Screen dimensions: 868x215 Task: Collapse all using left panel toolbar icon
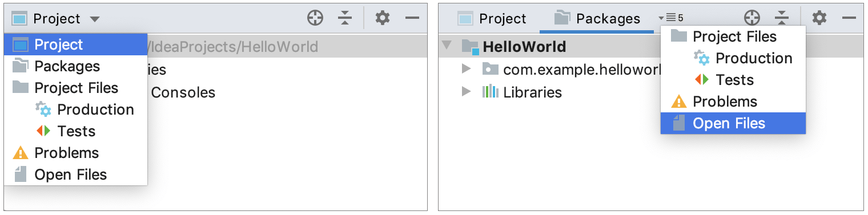[x=345, y=18]
